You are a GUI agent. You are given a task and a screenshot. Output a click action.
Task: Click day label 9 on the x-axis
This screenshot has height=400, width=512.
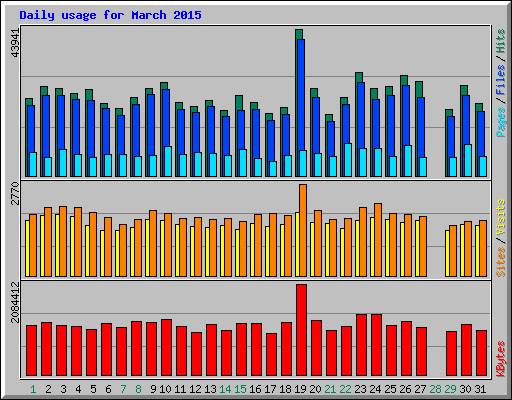[x=153, y=389]
